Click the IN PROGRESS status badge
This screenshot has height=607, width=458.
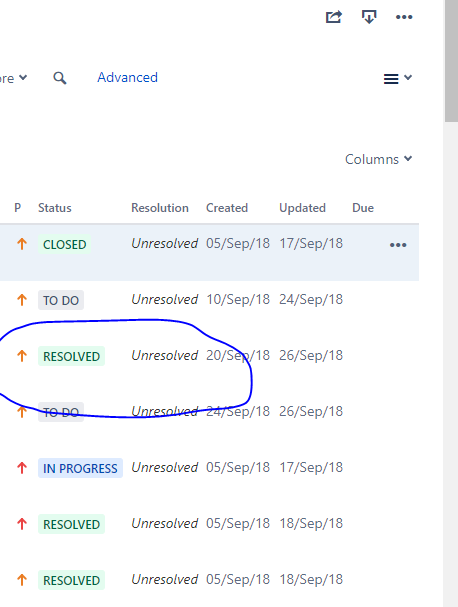point(80,468)
